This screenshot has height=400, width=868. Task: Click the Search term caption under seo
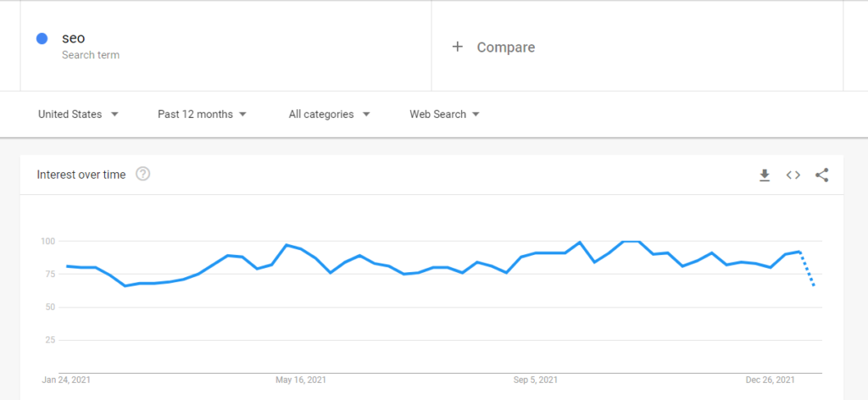click(x=90, y=55)
